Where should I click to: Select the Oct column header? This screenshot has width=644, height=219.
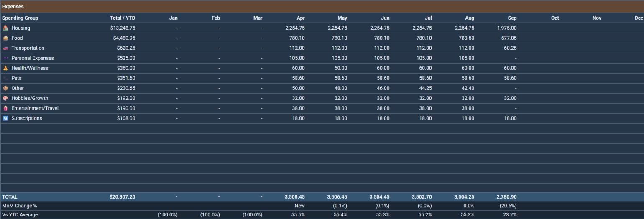pyautogui.click(x=555, y=18)
